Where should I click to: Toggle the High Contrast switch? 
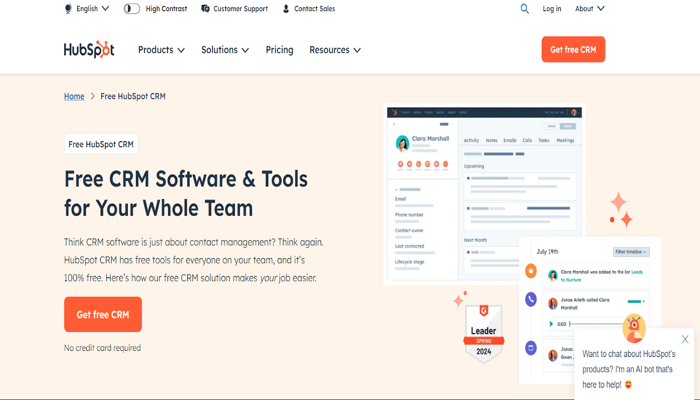tap(132, 8)
